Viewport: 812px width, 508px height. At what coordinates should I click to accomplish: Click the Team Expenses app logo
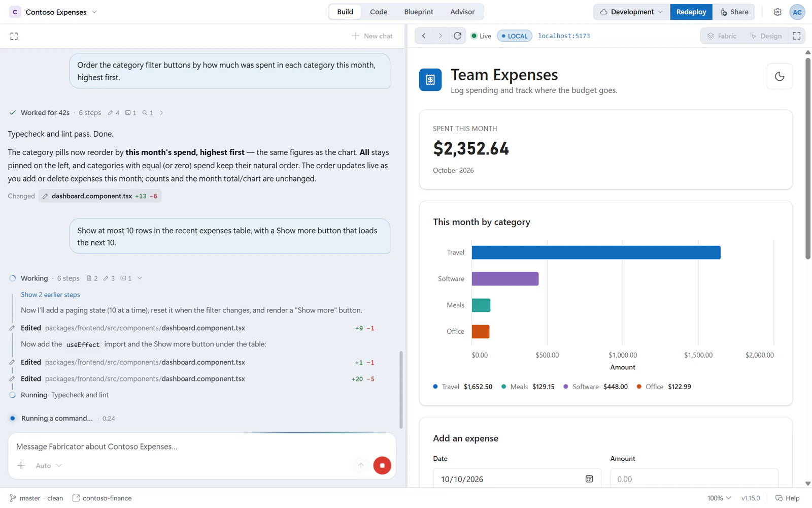coord(430,80)
